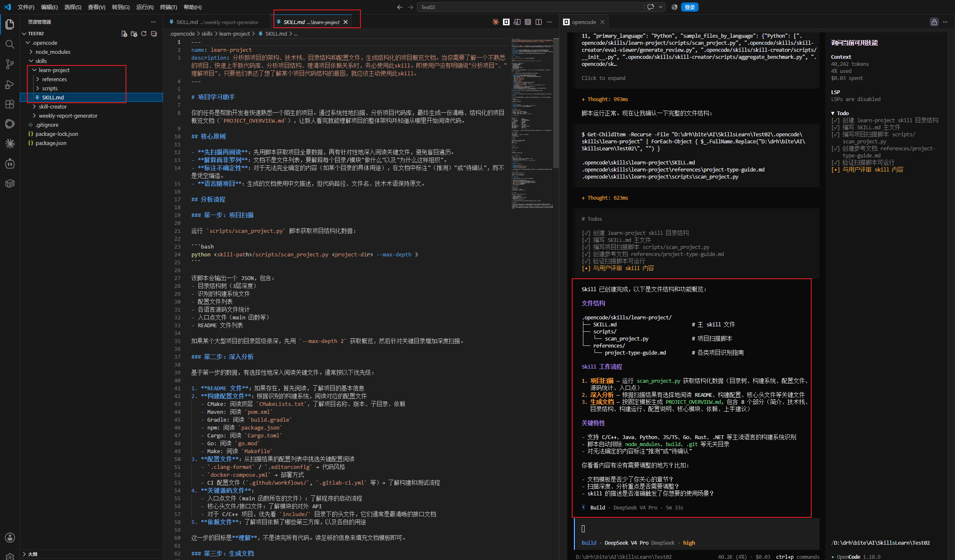Viewport: 955px width, 560px height.
Task: Click 'Click to expand' in opencode output
Action: (x=603, y=78)
